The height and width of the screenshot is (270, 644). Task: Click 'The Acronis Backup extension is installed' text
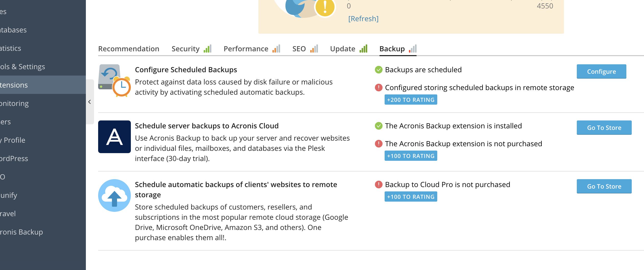(x=453, y=126)
